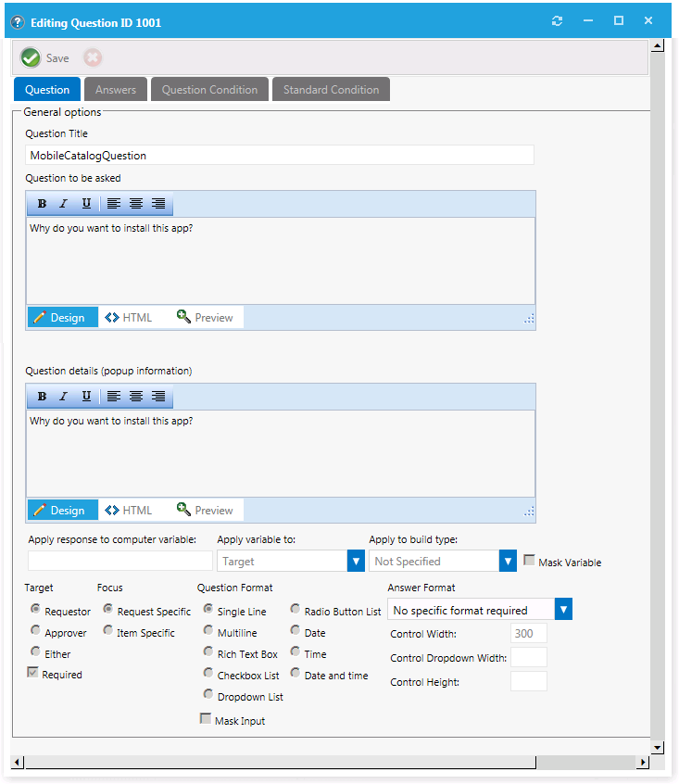Switch to HTML view in Question to be asked editor
Image resolution: width=679 pixels, height=784 pixels.
click(129, 317)
